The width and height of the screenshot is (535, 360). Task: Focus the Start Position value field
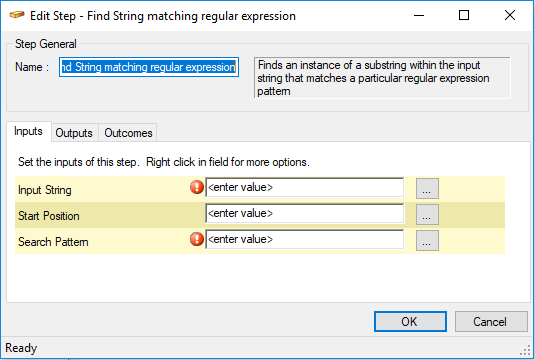(305, 214)
